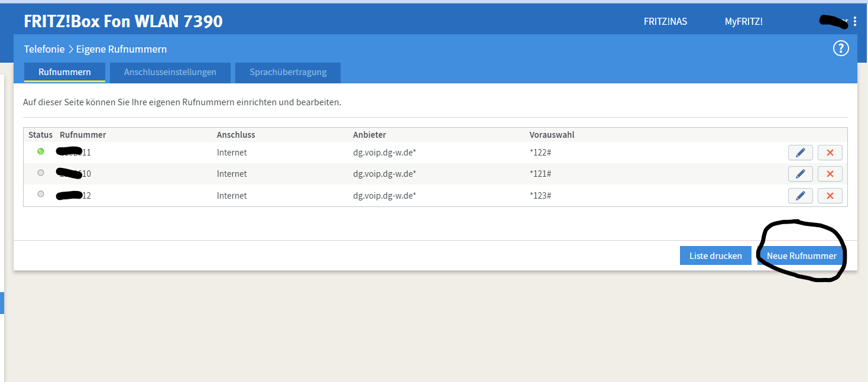Select the *121# Vorauswahl cell

[x=540, y=174]
